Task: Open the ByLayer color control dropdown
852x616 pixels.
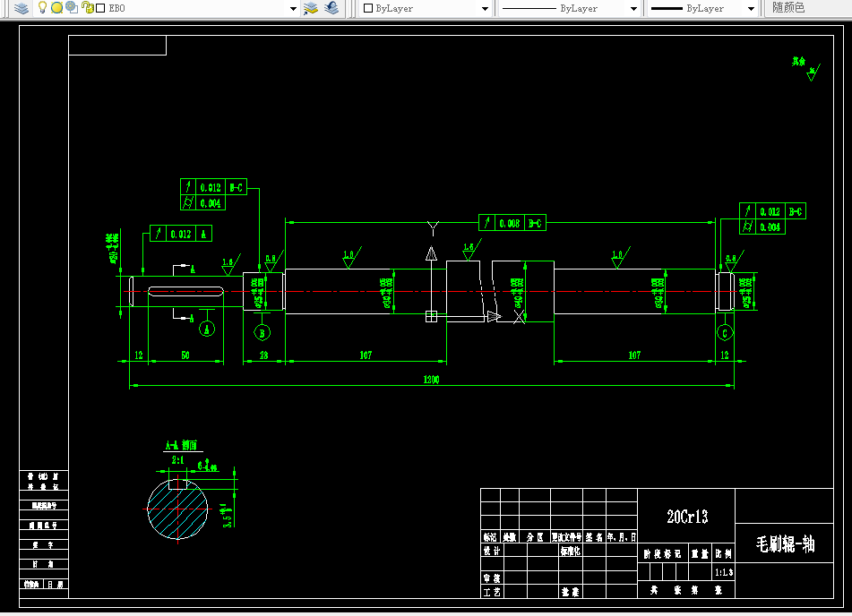Action: coord(485,9)
